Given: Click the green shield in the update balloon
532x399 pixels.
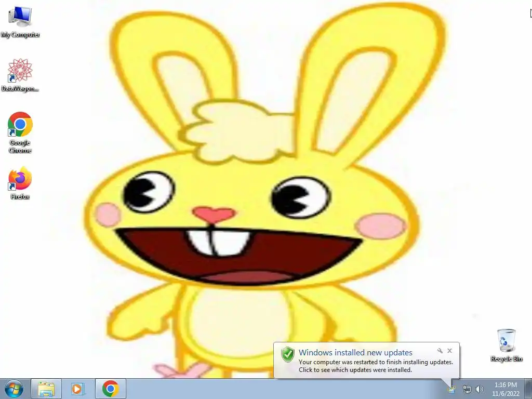Looking at the screenshot, I should [x=288, y=354].
